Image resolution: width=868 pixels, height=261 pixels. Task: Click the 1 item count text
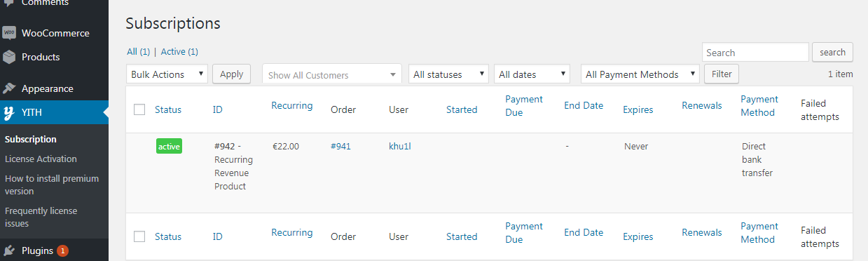tap(840, 74)
